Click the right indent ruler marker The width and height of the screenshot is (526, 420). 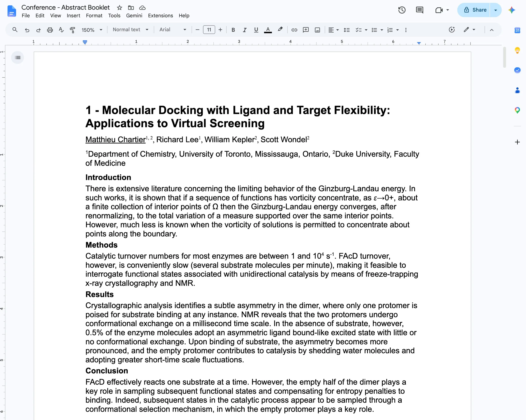coord(419,43)
